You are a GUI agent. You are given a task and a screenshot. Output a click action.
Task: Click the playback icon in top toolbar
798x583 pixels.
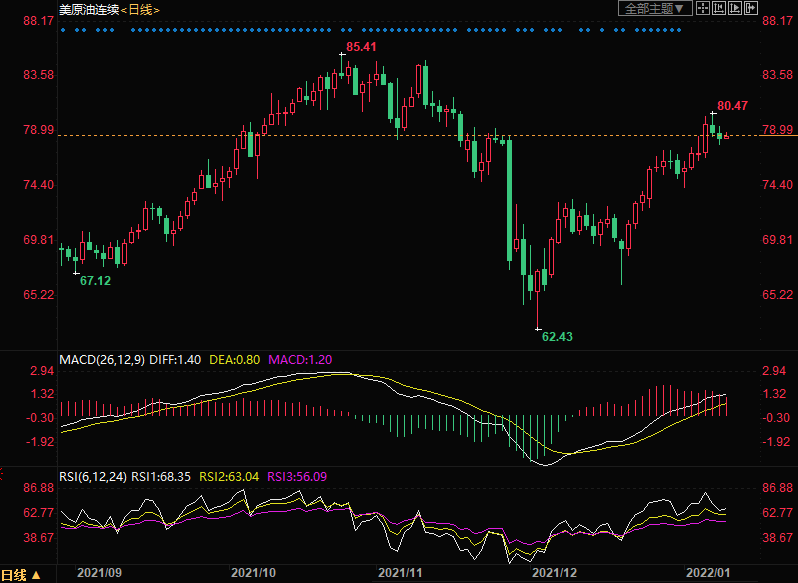pyautogui.click(x=736, y=8)
